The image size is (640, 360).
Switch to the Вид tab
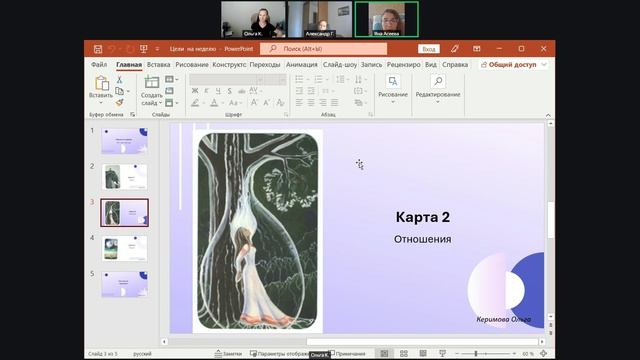[x=431, y=64]
